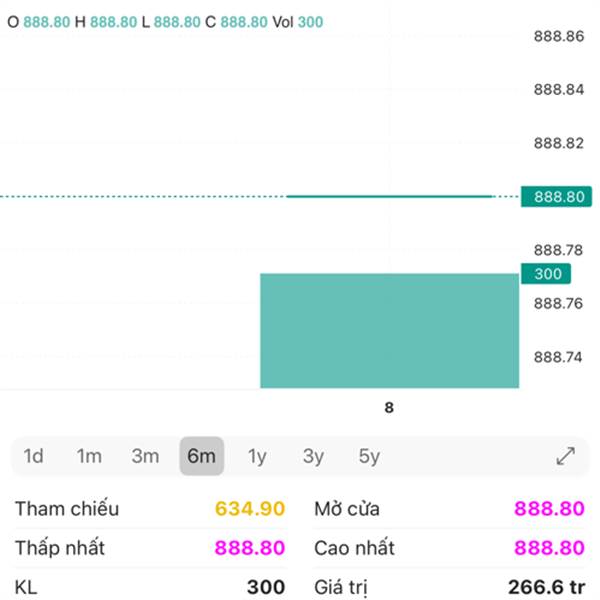Click the 888.80 price axis label

pos(558,197)
